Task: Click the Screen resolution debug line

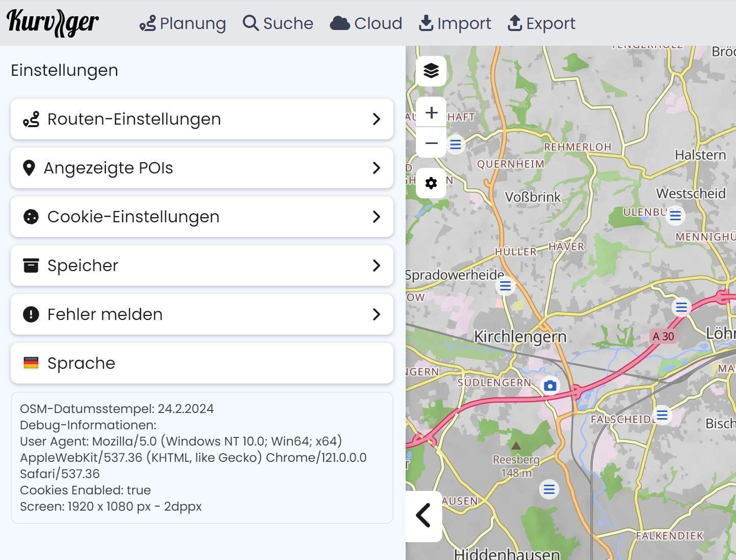Action: coord(111,507)
